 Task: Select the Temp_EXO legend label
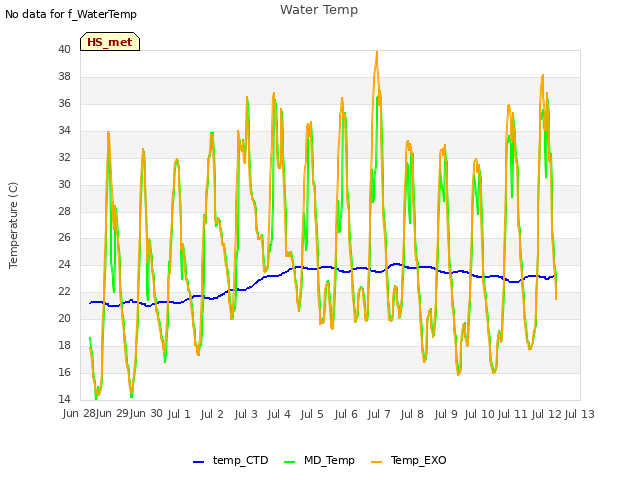pyautogui.click(x=418, y=460)
